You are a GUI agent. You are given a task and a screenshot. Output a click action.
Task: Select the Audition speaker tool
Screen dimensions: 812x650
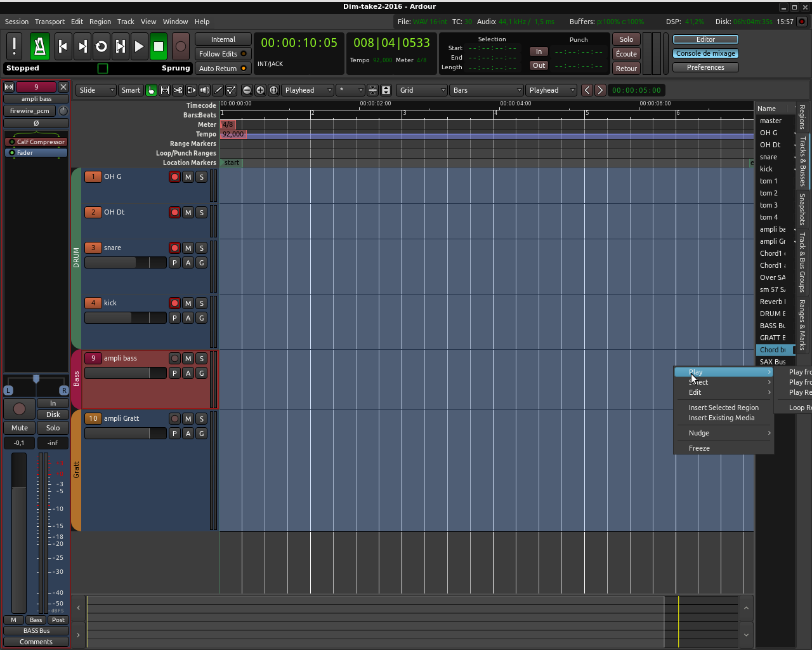[204, 90]
